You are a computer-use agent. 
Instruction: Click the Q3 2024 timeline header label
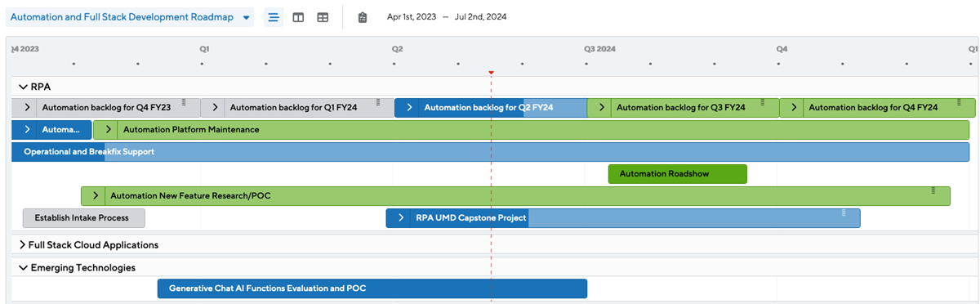point(599,49)
